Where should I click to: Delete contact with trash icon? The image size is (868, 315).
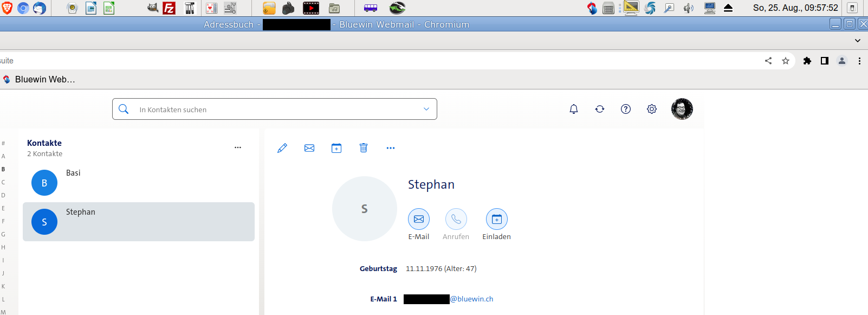click(364, 148)
